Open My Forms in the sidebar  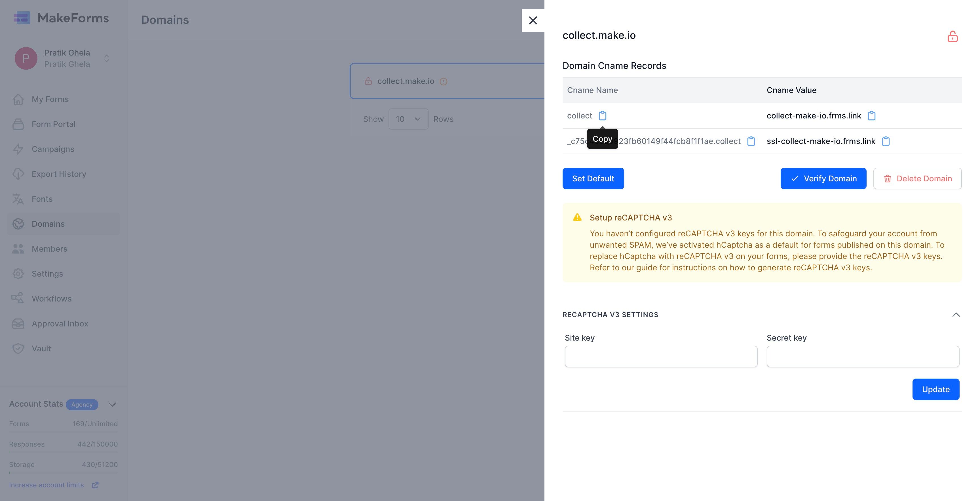[64, 99]
